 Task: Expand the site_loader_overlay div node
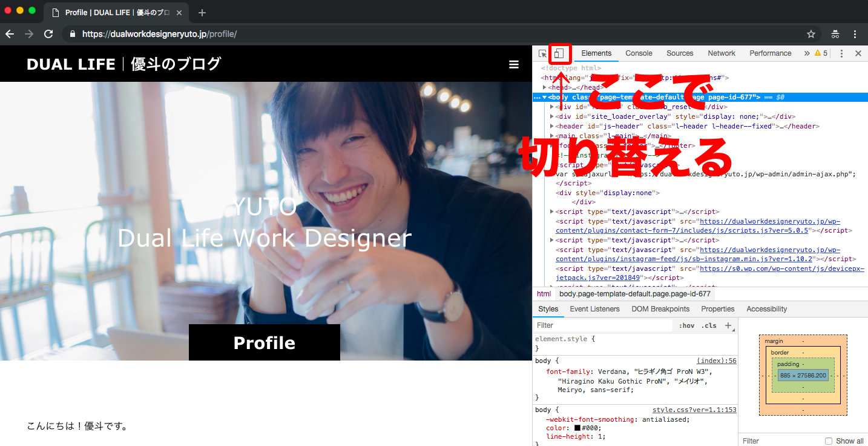551,116
